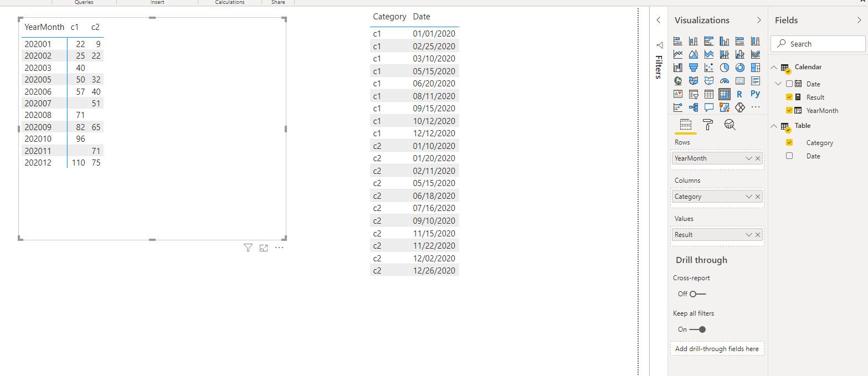Image resolution: width=868 pixels, height=376 pixels.
Task: Click the c2 column header in matrix
Action: [95, 27]
